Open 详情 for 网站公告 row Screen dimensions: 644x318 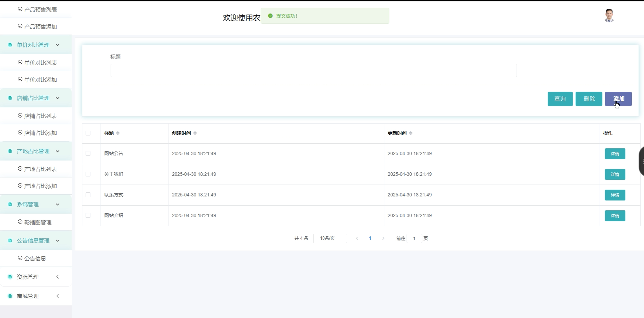pos(615,154)
